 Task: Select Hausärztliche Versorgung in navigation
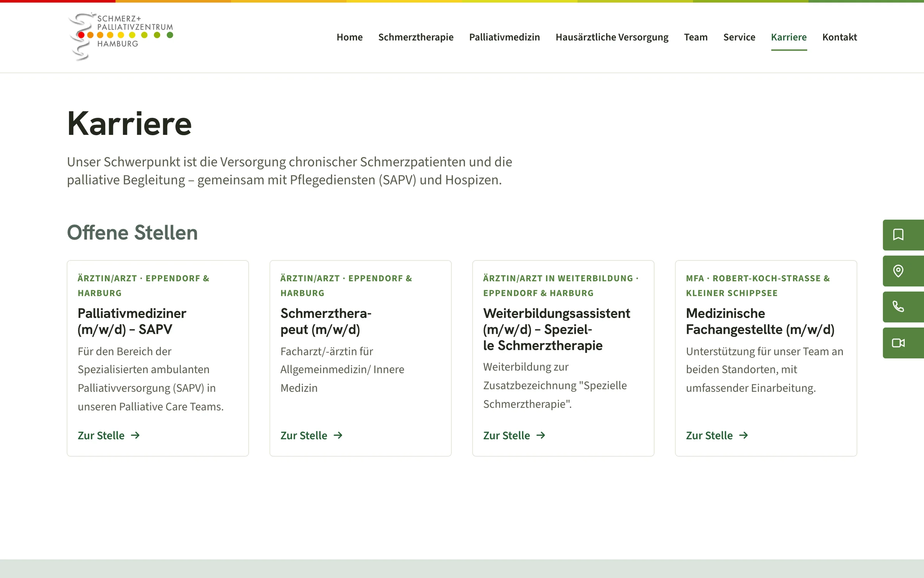coord(612,37)
